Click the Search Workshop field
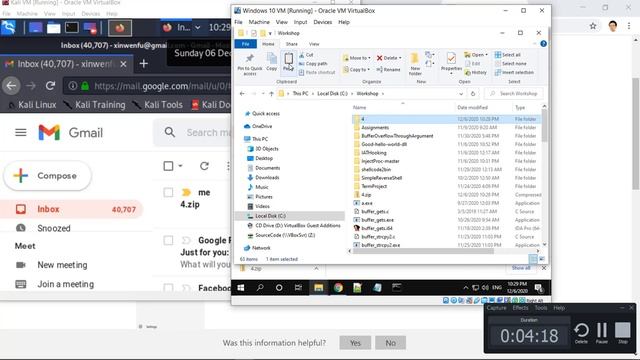 514,93
